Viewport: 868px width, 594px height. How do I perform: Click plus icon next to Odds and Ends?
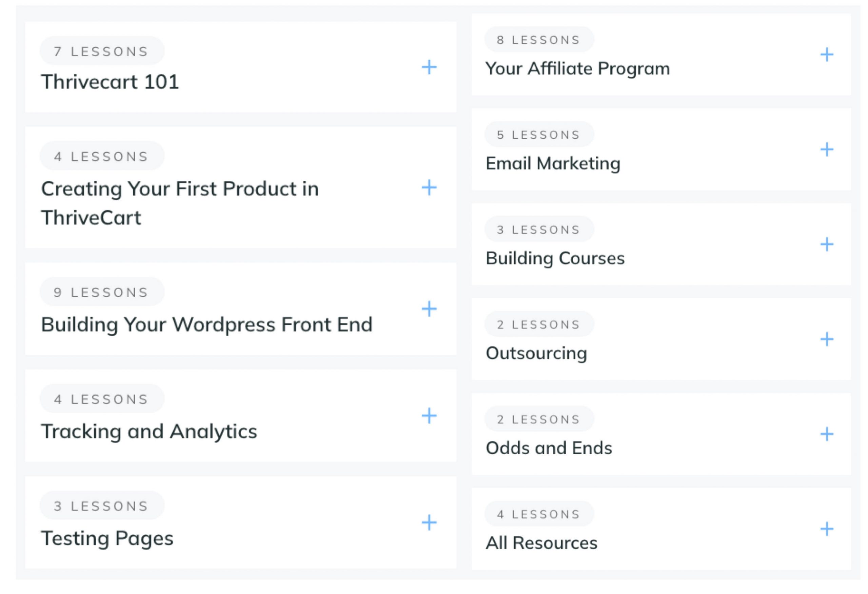pos(827,434)
